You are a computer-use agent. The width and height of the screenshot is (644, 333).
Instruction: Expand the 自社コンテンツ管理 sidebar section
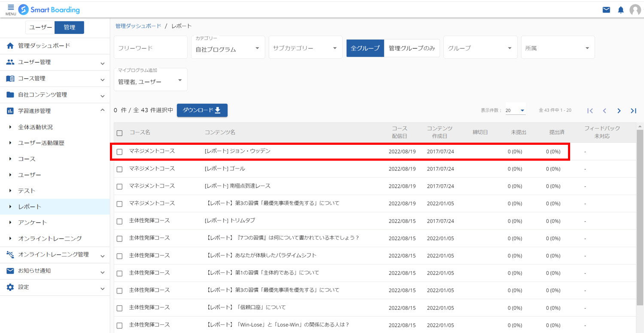click(x=103, y=96)
